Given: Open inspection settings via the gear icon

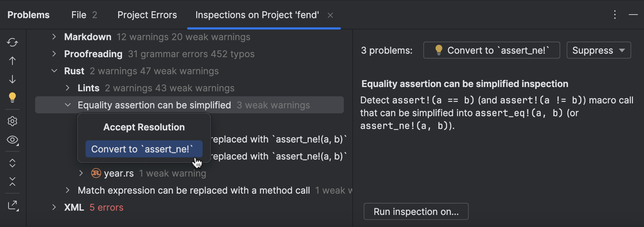Looking at the screenshot, I should (12, 121).
